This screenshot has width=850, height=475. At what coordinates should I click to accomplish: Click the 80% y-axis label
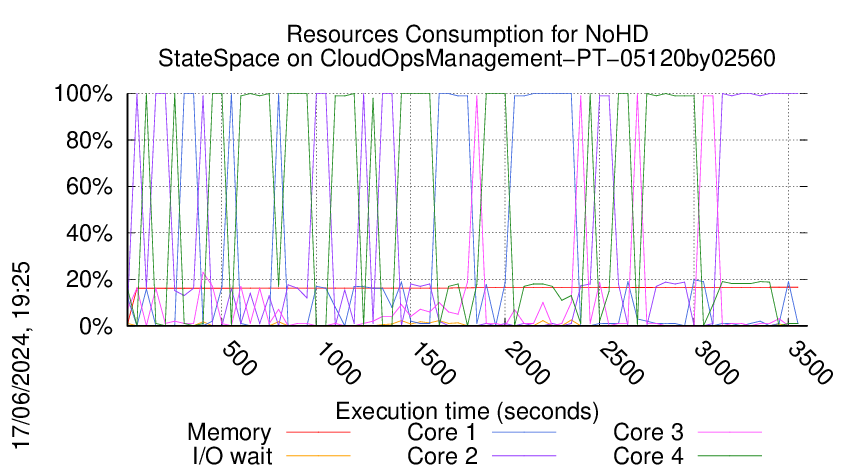click(89, 140)
